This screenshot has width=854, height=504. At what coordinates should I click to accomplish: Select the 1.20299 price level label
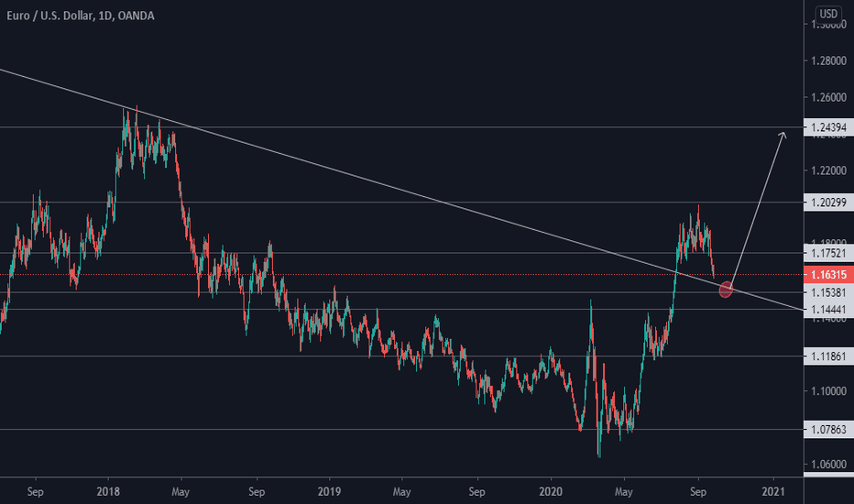click(x=828, y=203)
